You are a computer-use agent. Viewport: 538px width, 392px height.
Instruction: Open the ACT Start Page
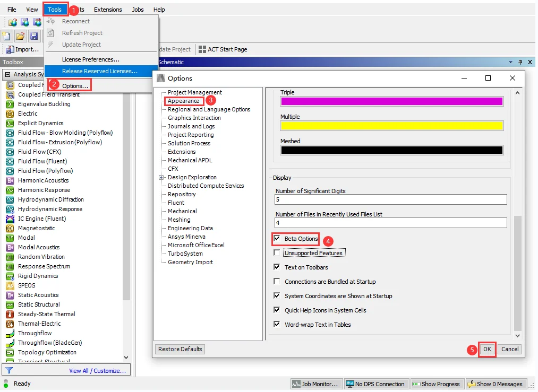(x=223, y=49)
